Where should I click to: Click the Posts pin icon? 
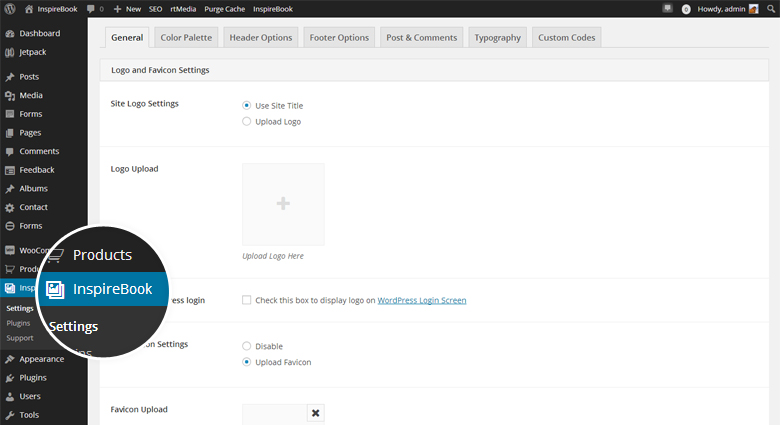10,77
